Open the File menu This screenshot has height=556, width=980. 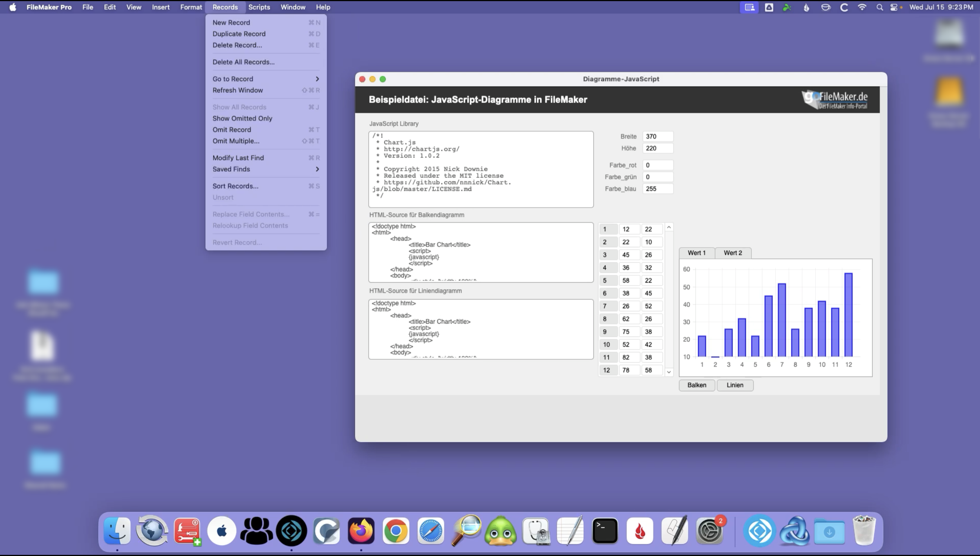(88, 7)
